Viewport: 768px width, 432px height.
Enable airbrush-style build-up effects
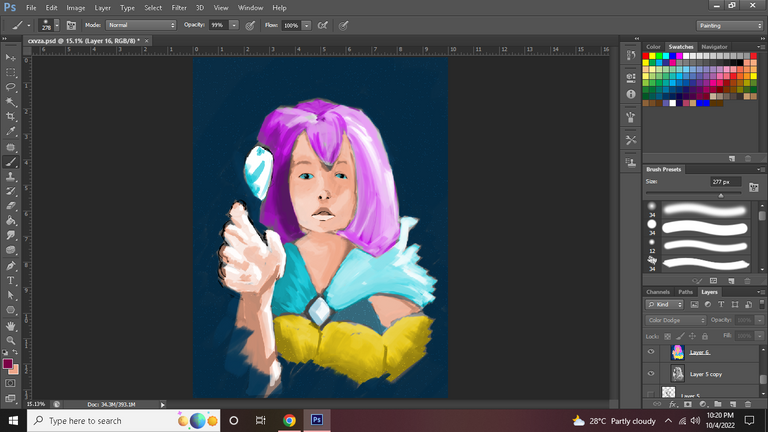pyautogui.click(x=322, y=25)
